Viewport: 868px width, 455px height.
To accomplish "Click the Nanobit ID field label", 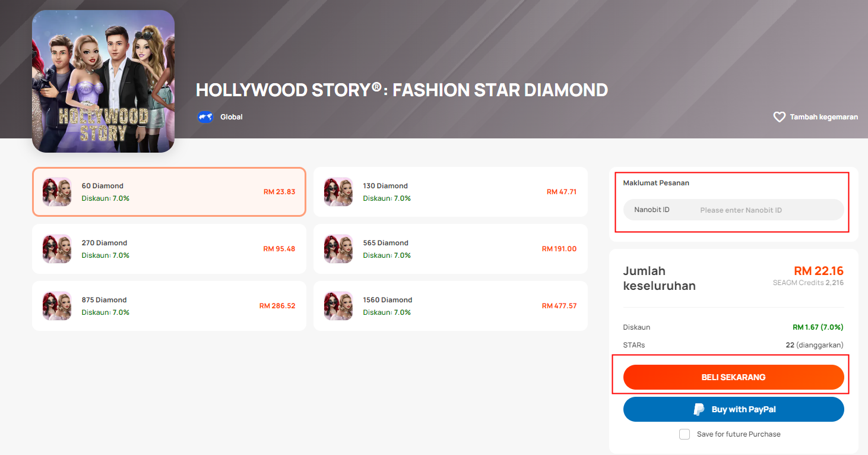I will [652, 210].
